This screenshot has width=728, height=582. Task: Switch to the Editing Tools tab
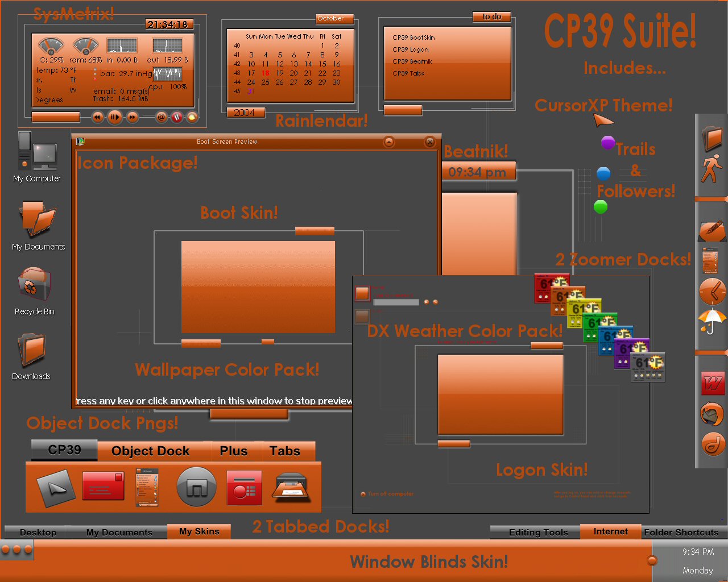(x=538, y=533)
